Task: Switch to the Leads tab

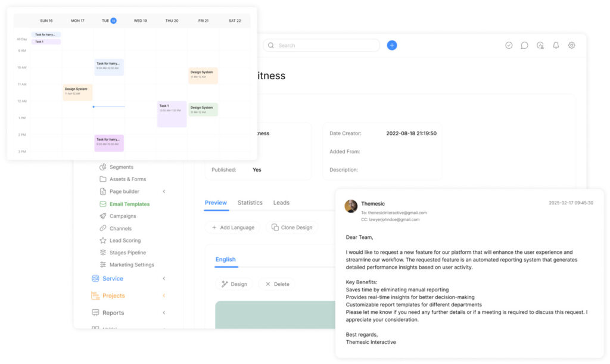Action: click(281, 203)
